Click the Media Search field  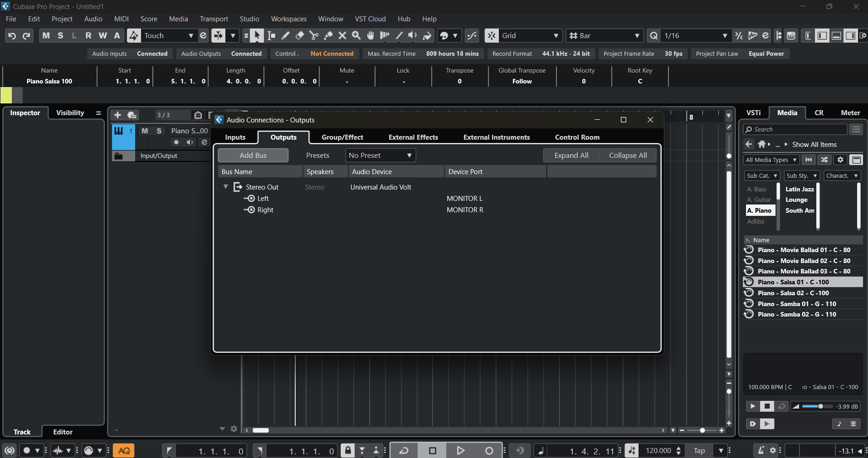[x=795, y=129]
